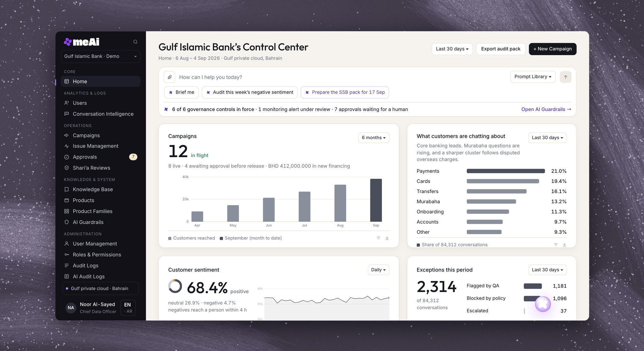Click the Cards topic row

click(x=491, y=181)
